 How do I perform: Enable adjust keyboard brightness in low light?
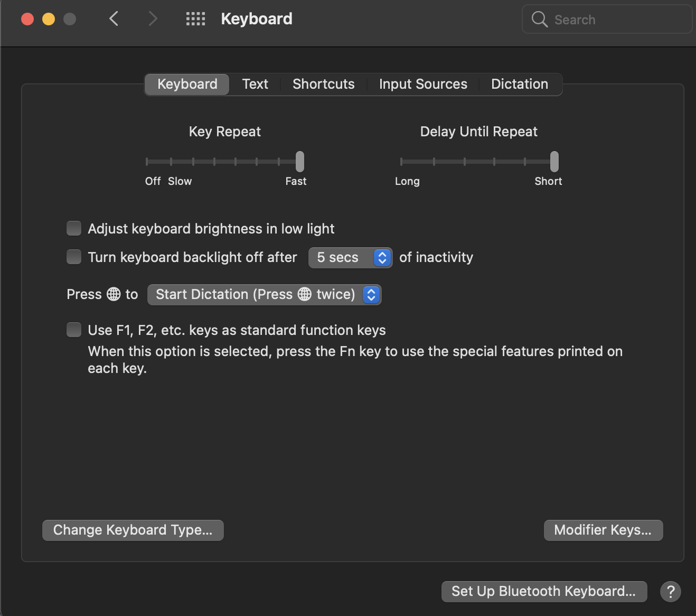pyautogui.click(x=73, y=228)
